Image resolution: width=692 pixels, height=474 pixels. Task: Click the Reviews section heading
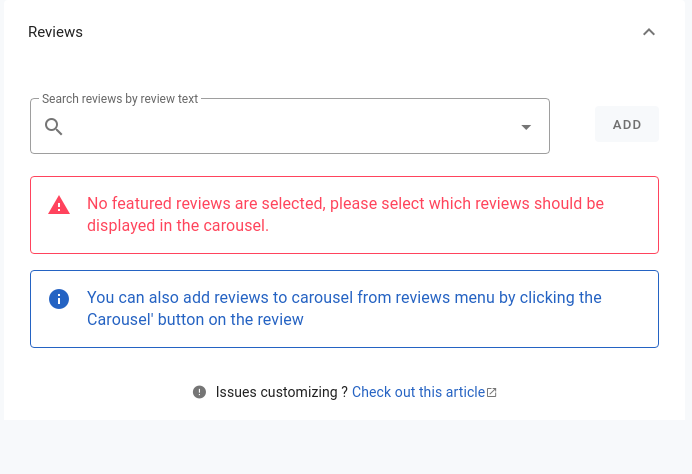(x=55, y=32)
